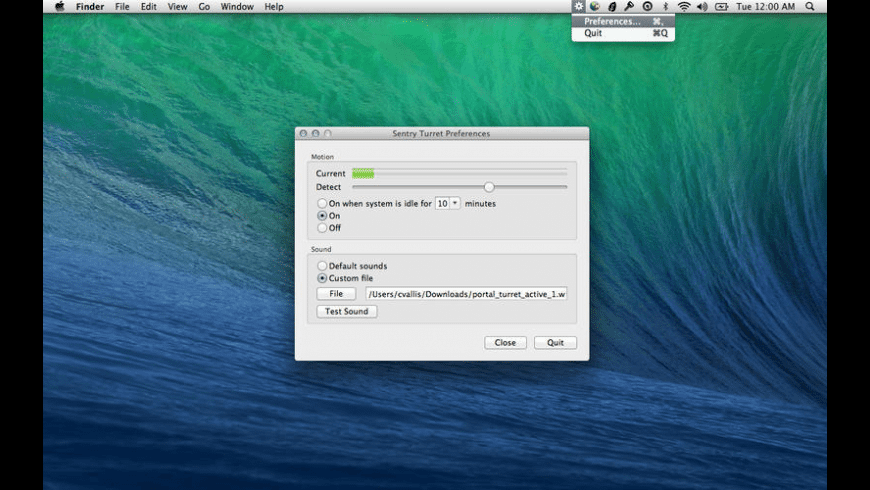Choose Quit from the status menu
Viewport: 870px width, 490px height.
click(593, 33)
